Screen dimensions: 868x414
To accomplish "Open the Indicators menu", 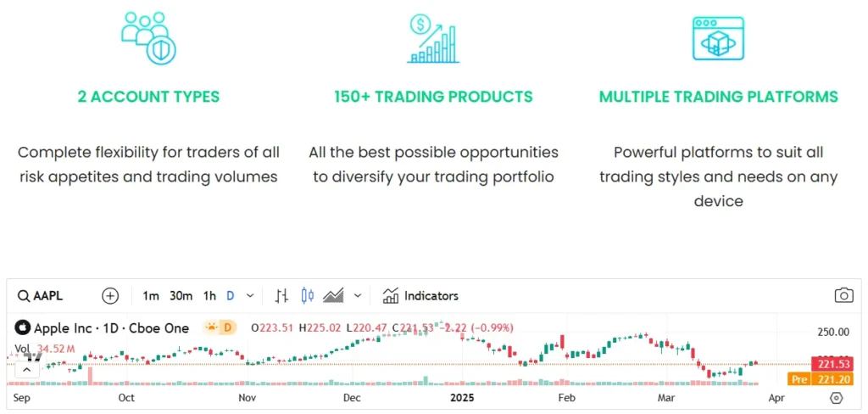I will (420, 296).
